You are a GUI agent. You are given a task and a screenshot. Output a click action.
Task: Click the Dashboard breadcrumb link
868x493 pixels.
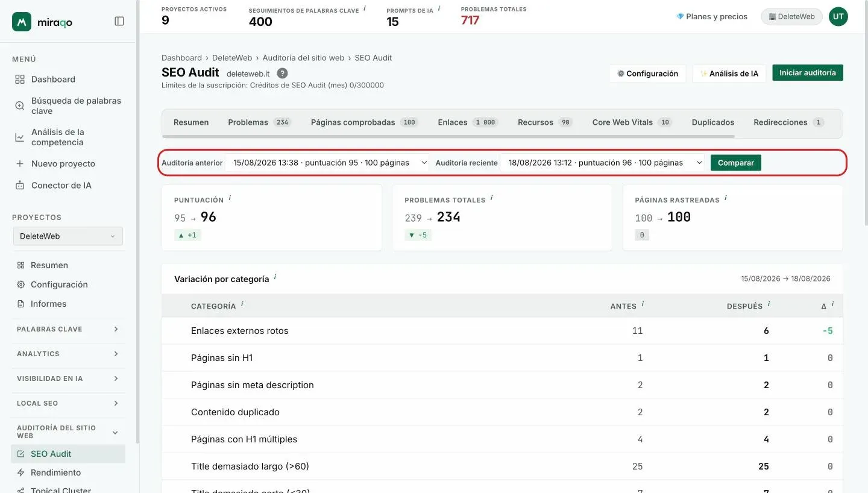point(181,58)
